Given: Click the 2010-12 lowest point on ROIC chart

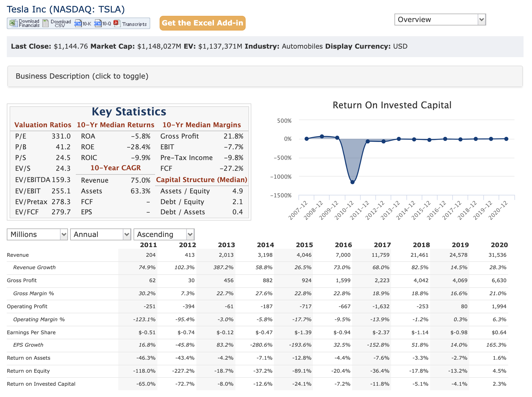Looking at the screenshot, I should click(x=352, y=182).
